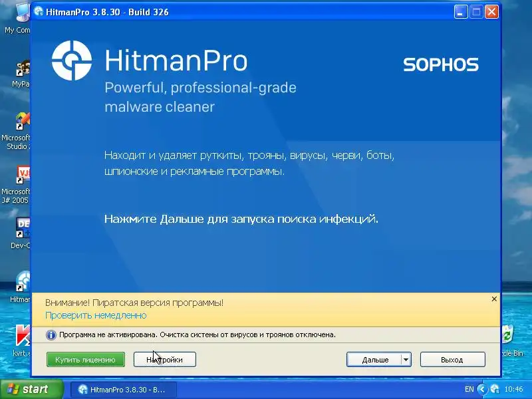Click the "Внимание! Пиратская версия программы!" warning text

[134, 303]
